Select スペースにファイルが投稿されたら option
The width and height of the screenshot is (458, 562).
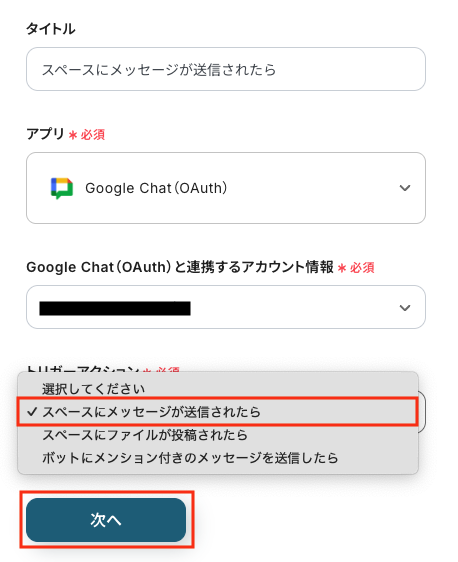(x=145, y=435)
